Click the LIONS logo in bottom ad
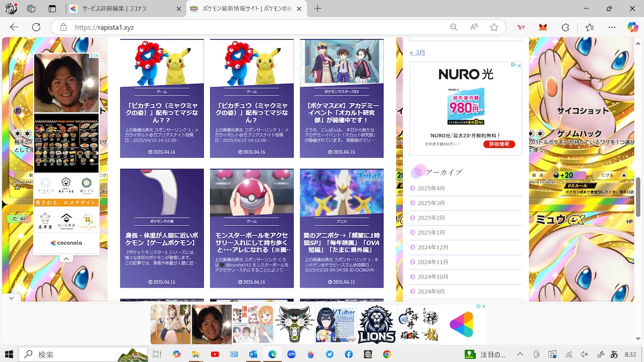The height and width of the screenshot is (362, 644). point(377,324)
